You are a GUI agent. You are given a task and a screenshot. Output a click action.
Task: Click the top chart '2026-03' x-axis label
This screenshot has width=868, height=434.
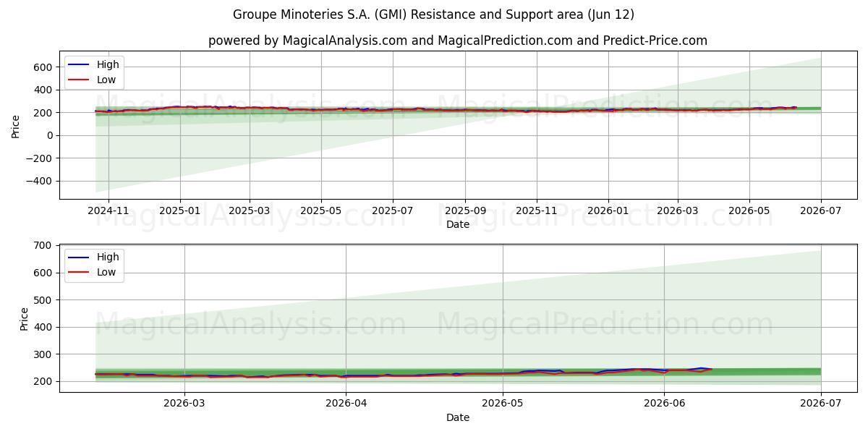677,211
